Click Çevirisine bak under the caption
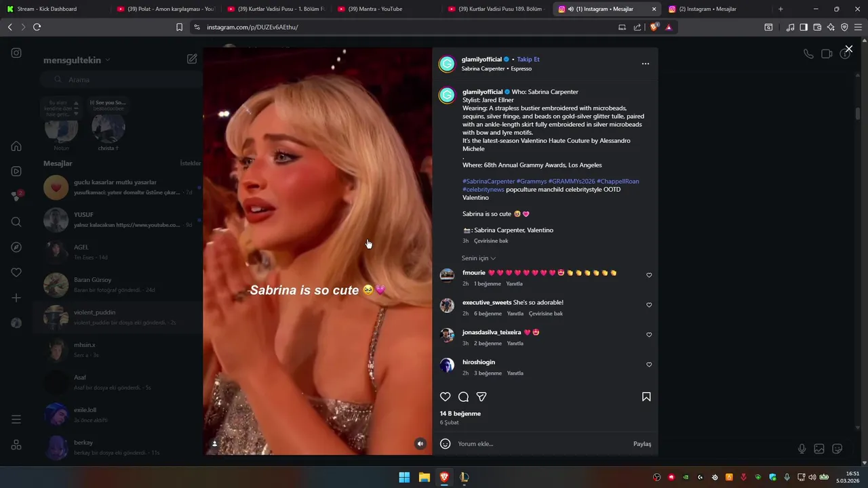This screenshot has height=488, width=868. point(491,241)
